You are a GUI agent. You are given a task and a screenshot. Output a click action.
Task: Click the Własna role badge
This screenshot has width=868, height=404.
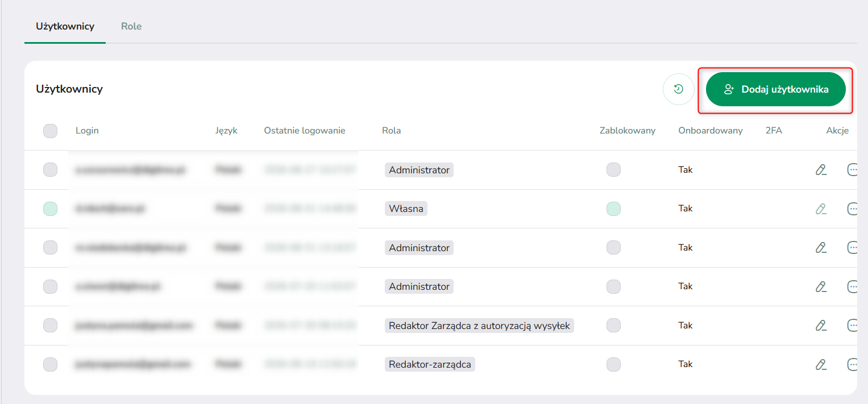click(x=406, y=209)
